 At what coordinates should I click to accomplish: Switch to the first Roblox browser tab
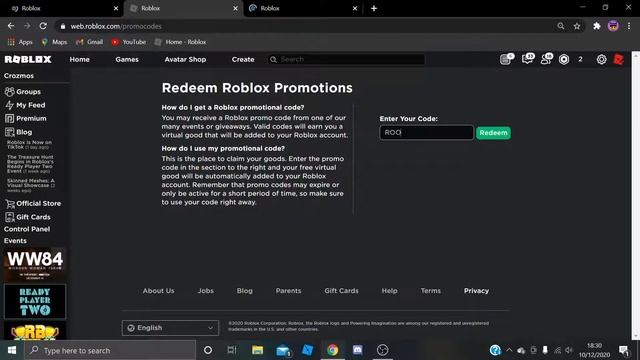click(x=62, y=9)
